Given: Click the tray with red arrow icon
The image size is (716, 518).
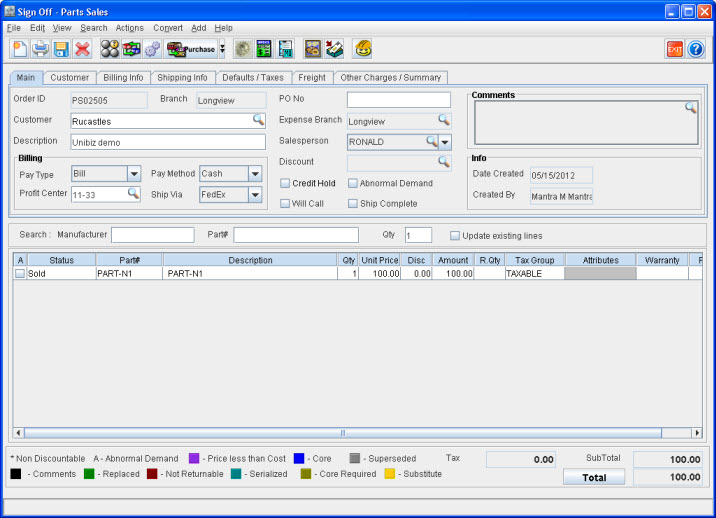Looking at the screenshot, I should (334, 49).
